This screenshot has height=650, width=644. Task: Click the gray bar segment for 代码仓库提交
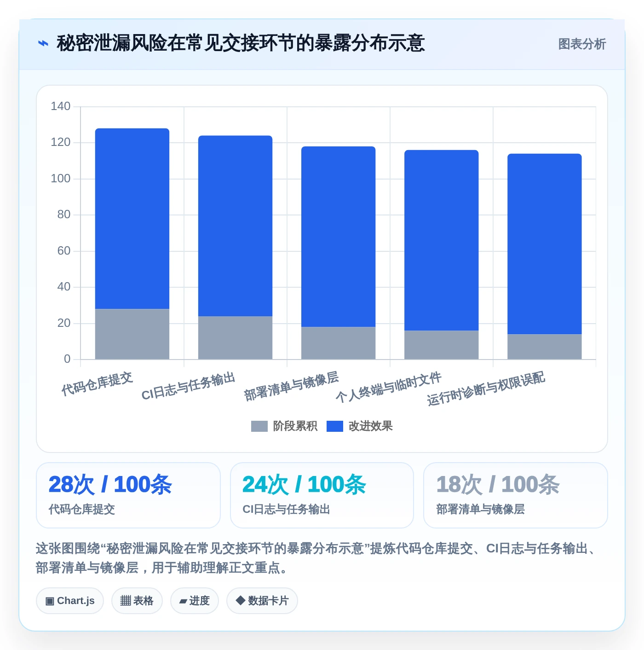(132, 334)
